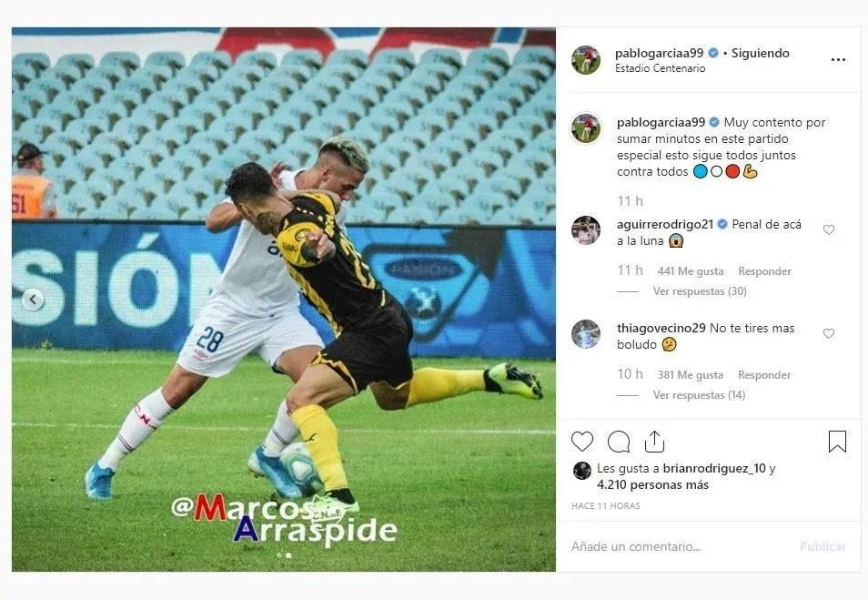
Task: Open thiagovecino29's avatar
Action: pos(586,334)
